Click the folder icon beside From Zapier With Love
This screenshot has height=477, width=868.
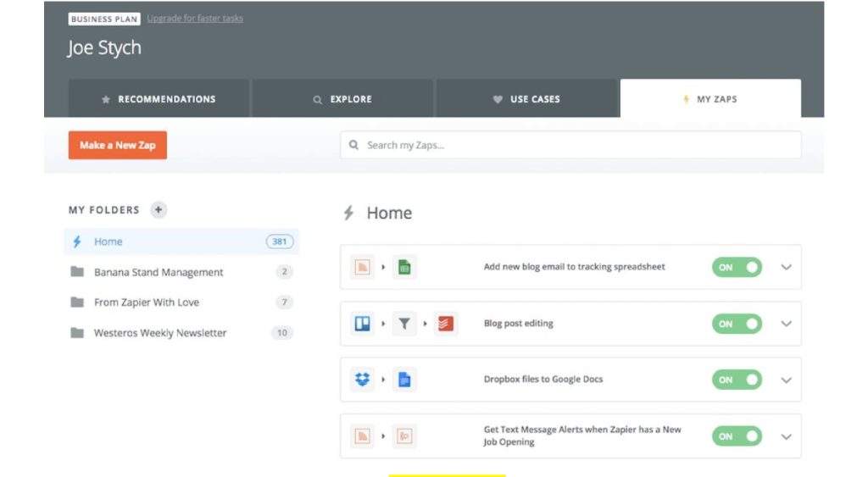click(x=77, y=302)
